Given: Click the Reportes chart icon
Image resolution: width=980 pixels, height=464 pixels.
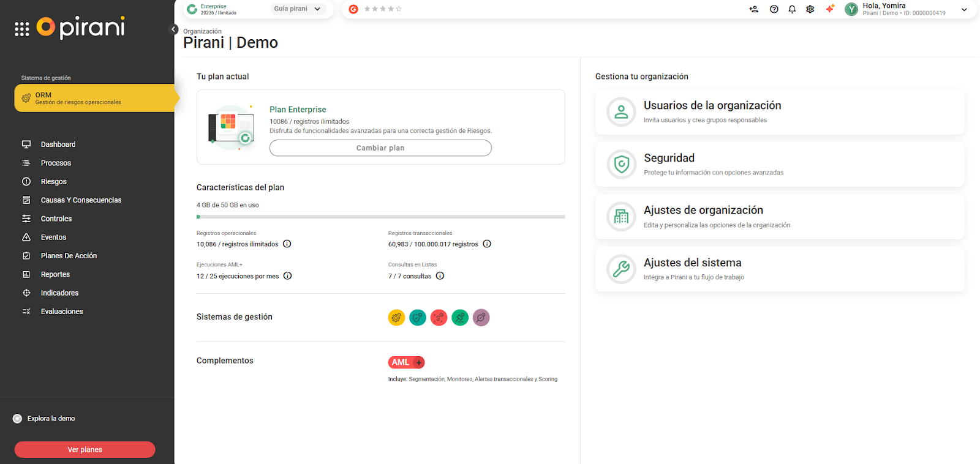Looking at the screenshot, I should coord(26,274).
